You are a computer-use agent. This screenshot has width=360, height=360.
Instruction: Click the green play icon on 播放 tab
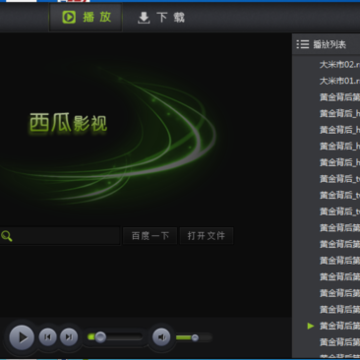pos(69,17)
